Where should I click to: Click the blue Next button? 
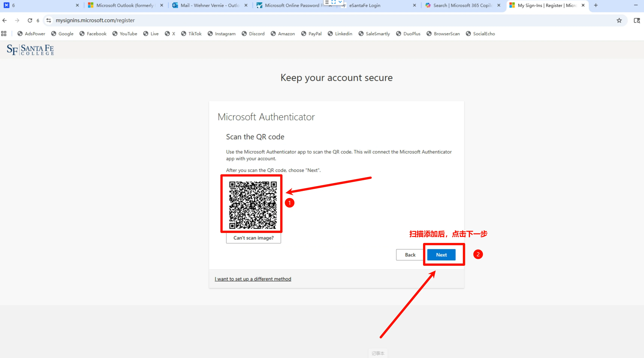[441, 255]
